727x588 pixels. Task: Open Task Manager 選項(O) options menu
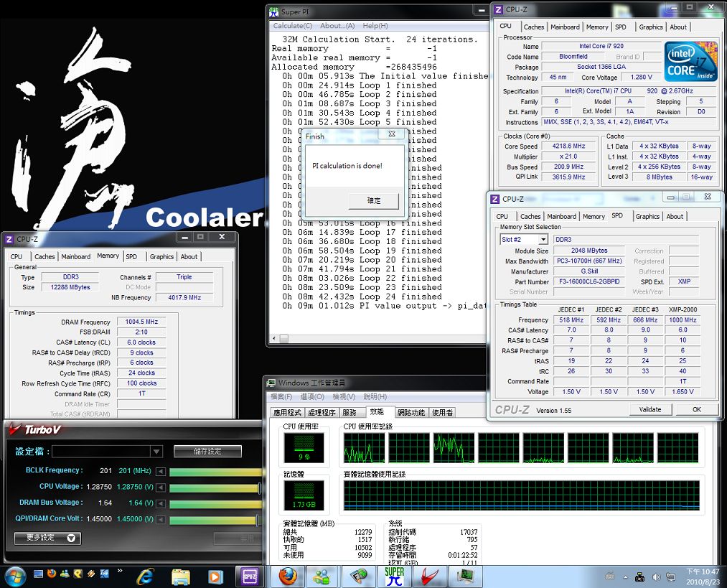click(312, 396)
